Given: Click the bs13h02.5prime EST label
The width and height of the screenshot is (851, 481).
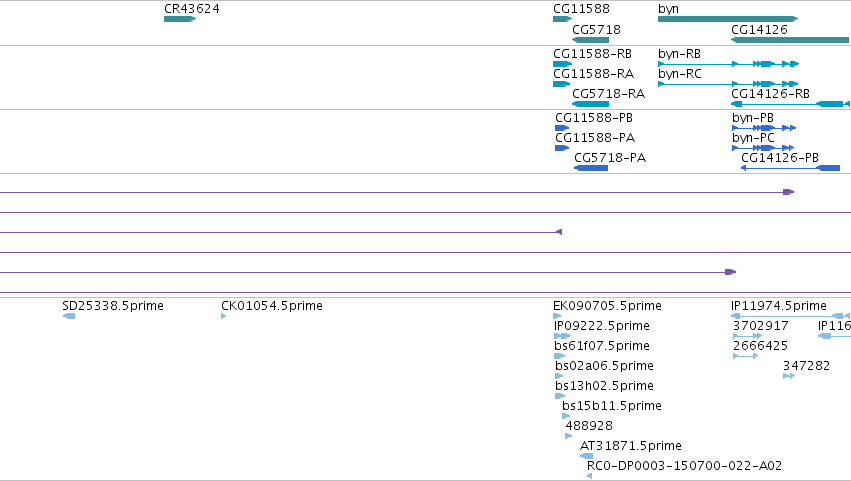Looking at the screenshot, I should click(604, 387).
